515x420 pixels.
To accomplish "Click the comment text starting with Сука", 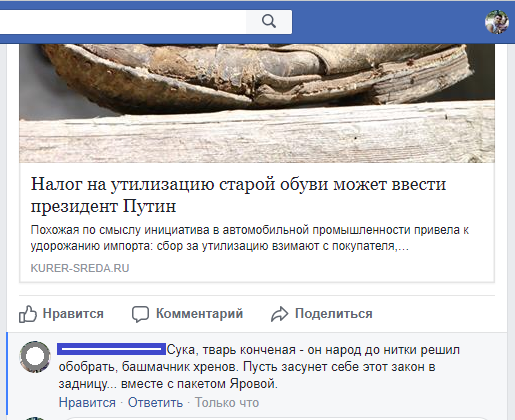I will (259, 367).
